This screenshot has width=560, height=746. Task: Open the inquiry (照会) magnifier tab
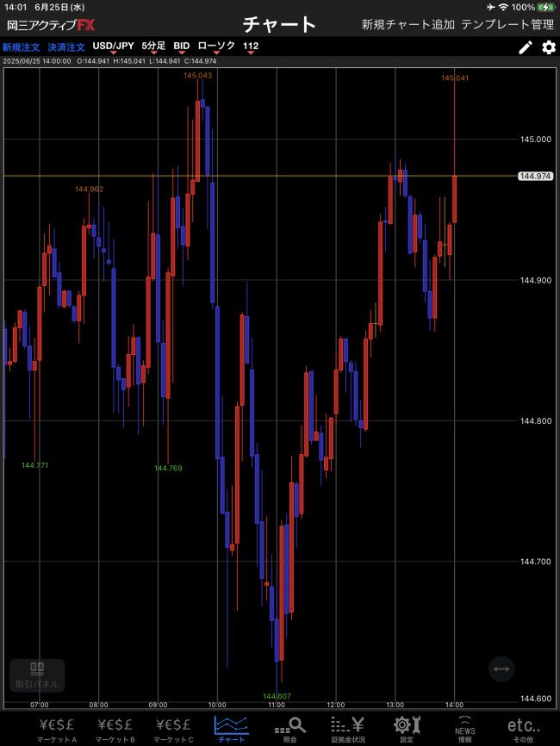tap(289, 730)
